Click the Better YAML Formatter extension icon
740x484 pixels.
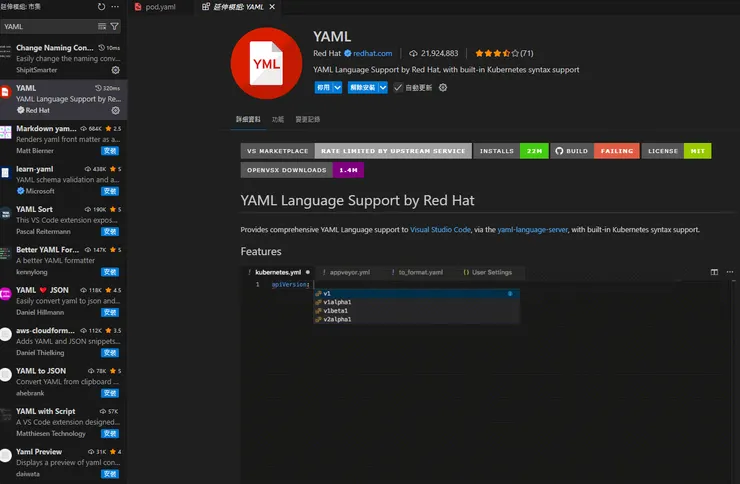pos(6,254)
